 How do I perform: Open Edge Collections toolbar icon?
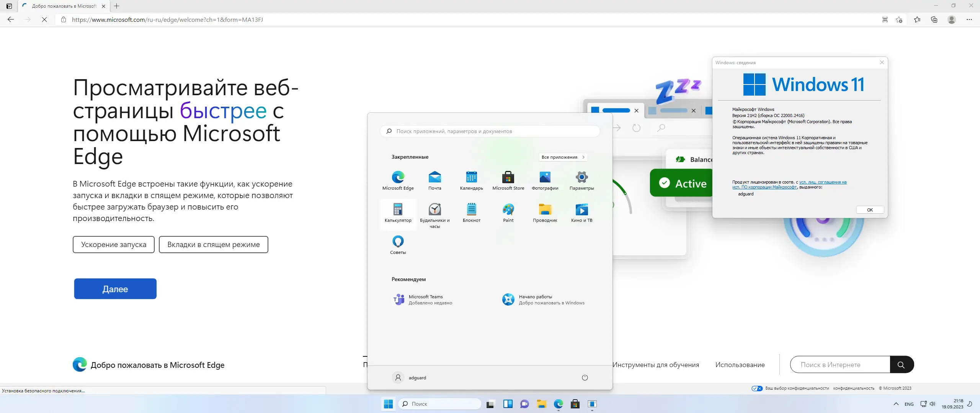(x=934, y=20)
